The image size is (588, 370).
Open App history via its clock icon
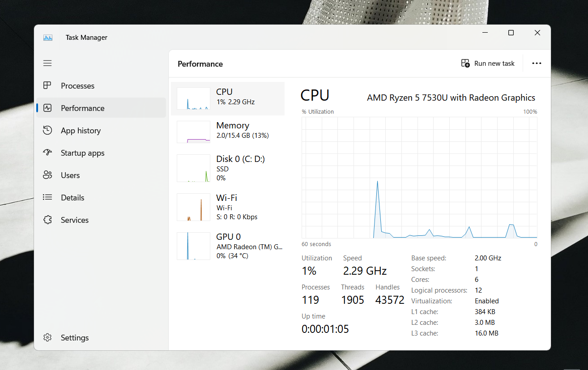(x=47, y=130)
